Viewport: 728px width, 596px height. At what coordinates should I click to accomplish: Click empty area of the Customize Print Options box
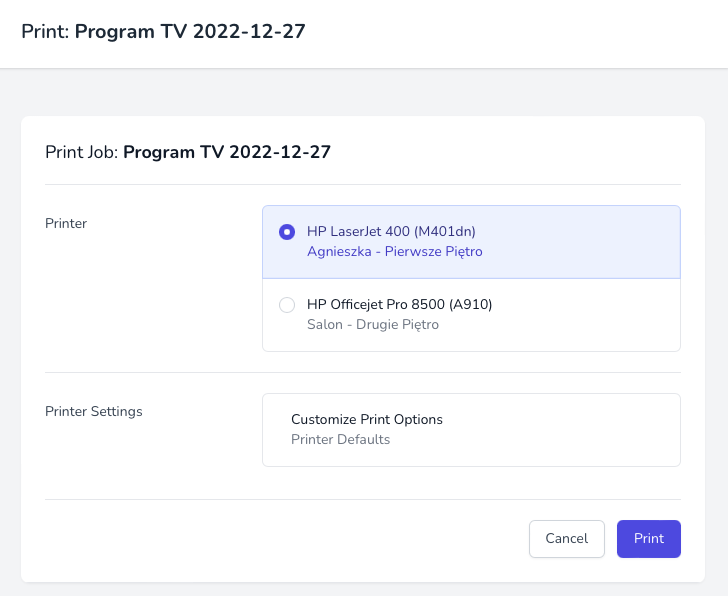coord(557,430)
